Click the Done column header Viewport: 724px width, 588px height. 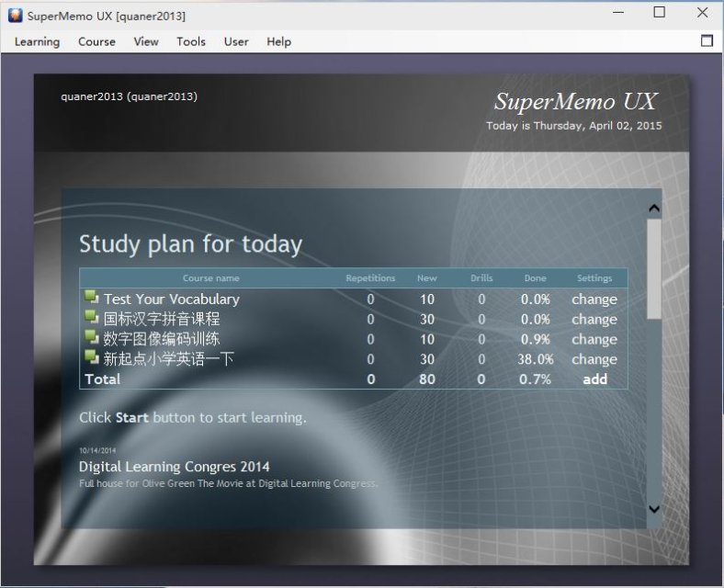pos(535,278)
